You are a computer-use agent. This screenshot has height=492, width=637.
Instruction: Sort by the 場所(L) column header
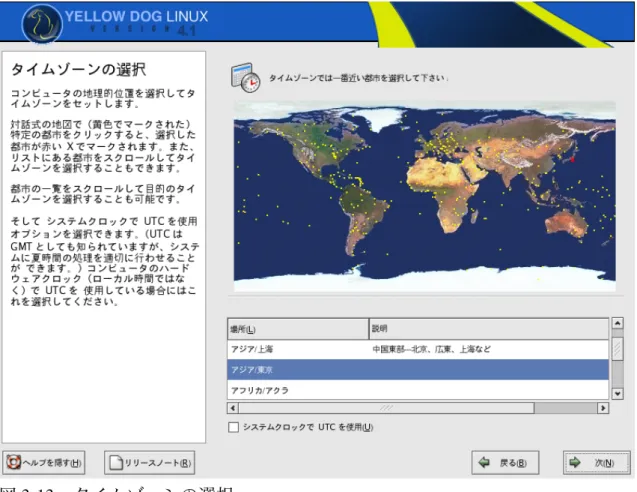[x=298, y=329]
